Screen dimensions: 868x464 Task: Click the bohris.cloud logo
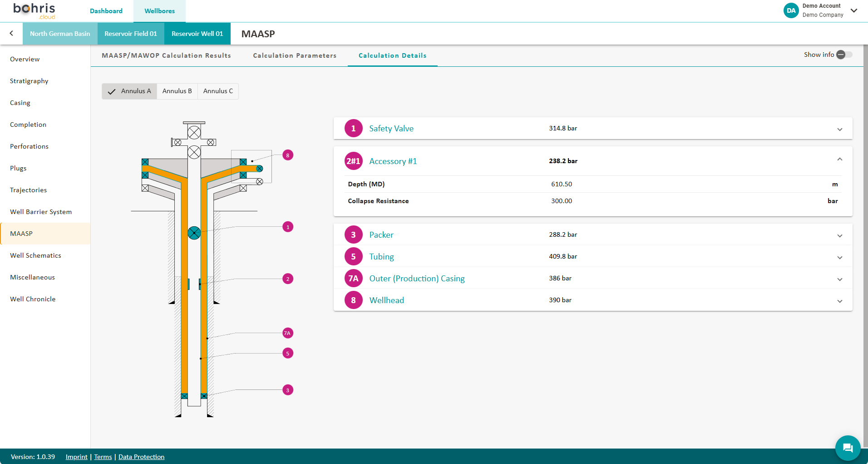[35, 11]
